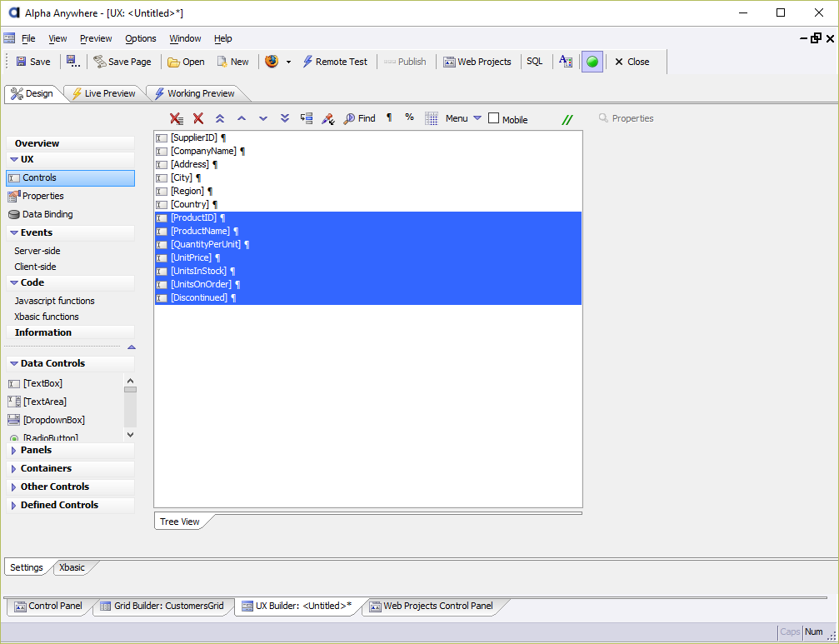Click the text style icon beside SQL

point(566,62)
